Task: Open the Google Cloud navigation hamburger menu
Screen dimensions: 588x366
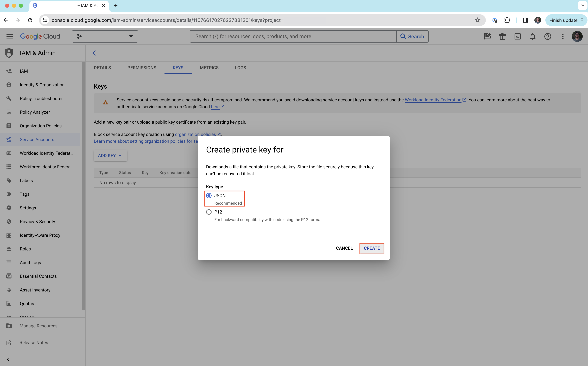Action: [x=9, y=36]
